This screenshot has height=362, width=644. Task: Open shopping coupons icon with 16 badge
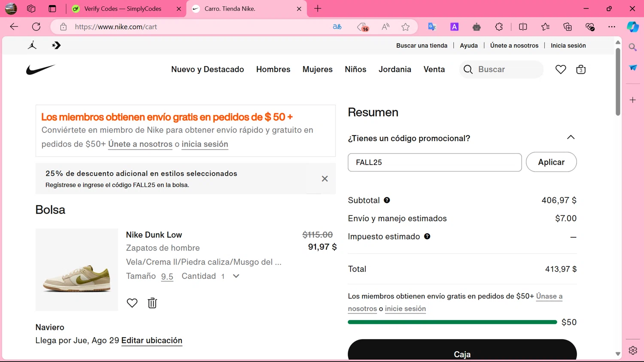pyautogui.click(x=363, y=27)
